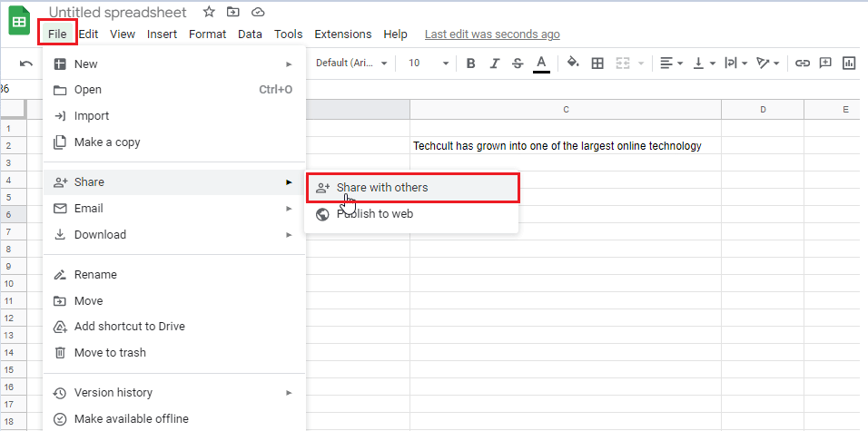Click the insert comment icon
The image size is (868, 431).
[825, 64]
